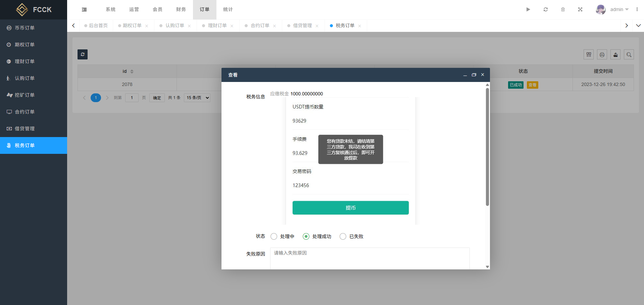Click the table search magnifier icon
Image resolution: width=644 pixels, height=305 pixels.
629,54
